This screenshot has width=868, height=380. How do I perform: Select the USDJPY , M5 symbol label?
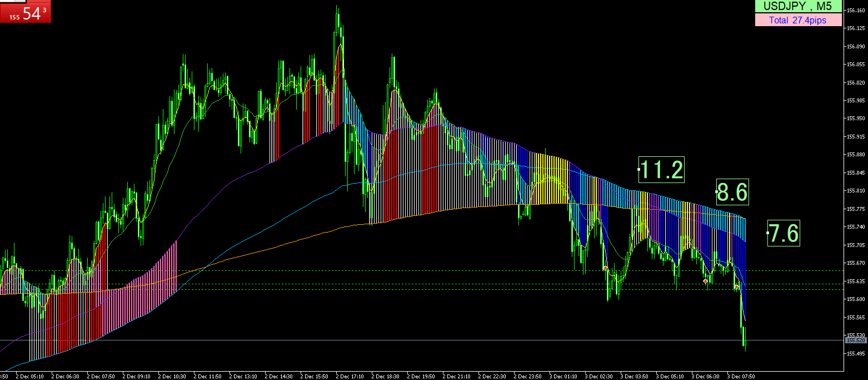point(797,7)
